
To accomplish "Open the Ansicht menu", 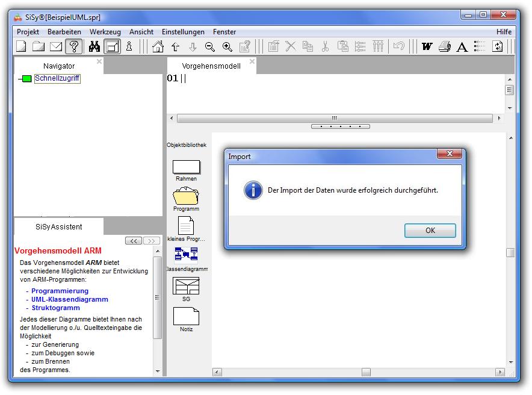I will (x=141, y=32).
